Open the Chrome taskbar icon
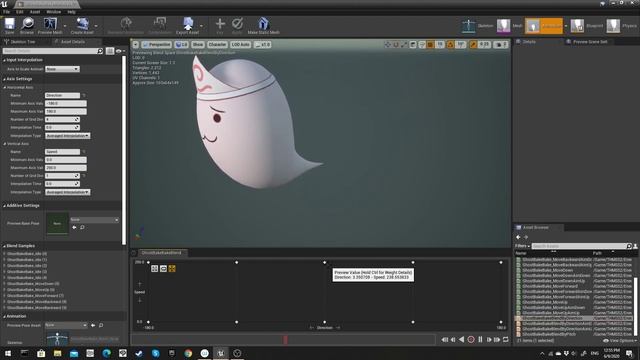Screen dimensions: 640x360 pos(188,353)
